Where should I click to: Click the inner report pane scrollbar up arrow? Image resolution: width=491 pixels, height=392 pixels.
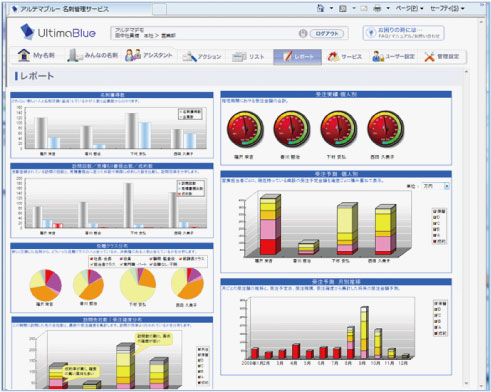coord(466,72)
